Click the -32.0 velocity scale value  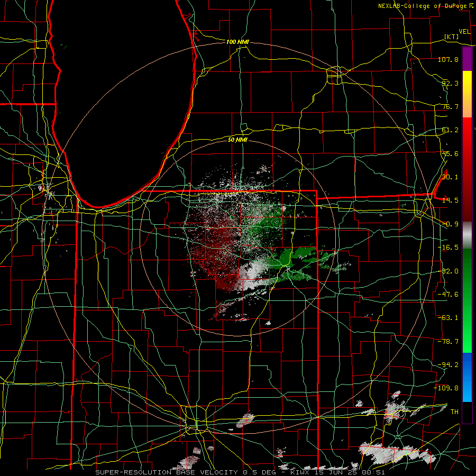coord(448,271)
